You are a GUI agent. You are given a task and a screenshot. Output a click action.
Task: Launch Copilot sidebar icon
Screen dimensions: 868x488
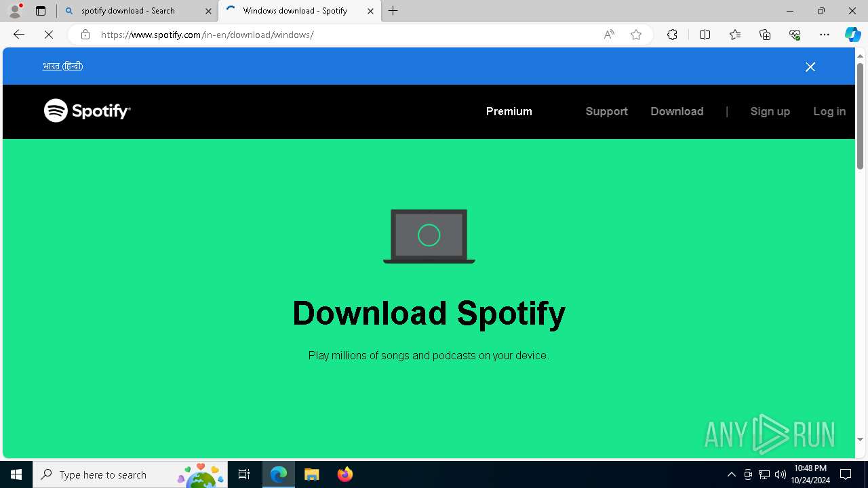[x=852, y=35]
